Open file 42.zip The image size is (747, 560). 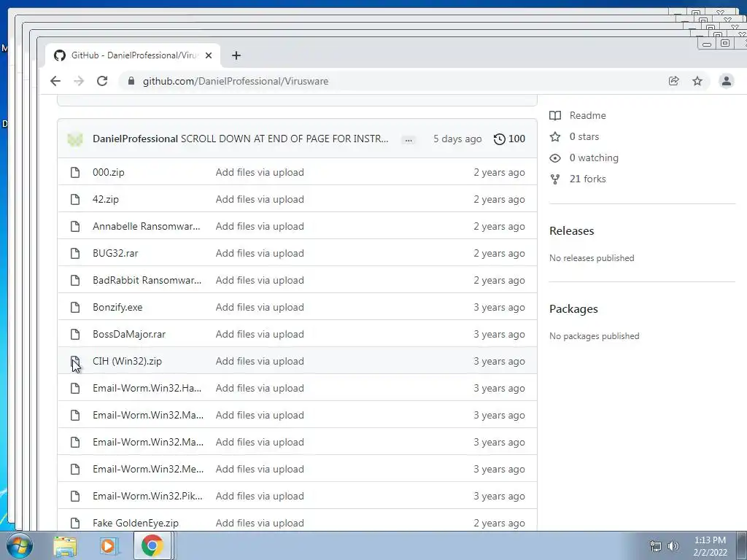tap(105, 199)
